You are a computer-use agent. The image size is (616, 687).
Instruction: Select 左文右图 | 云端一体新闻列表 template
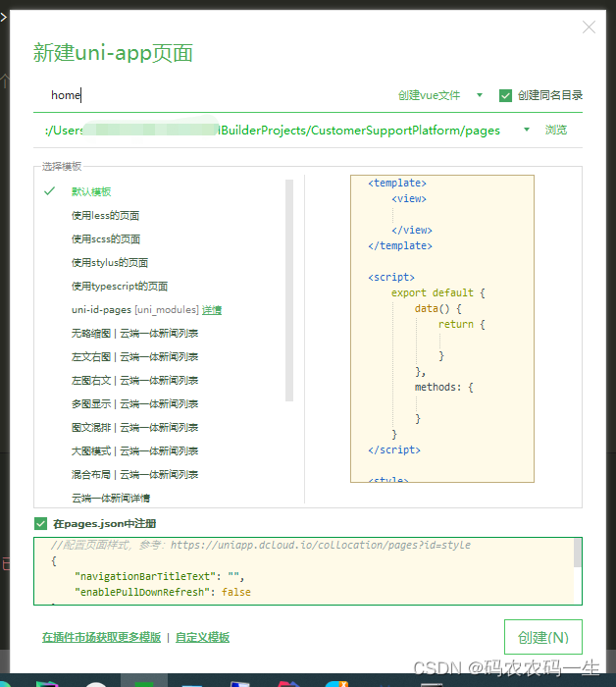(134, 357)
